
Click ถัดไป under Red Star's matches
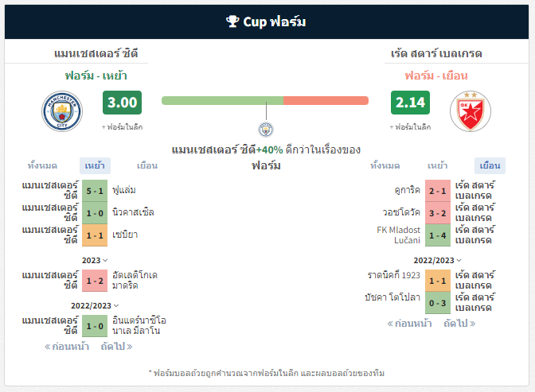coord(459,323)
